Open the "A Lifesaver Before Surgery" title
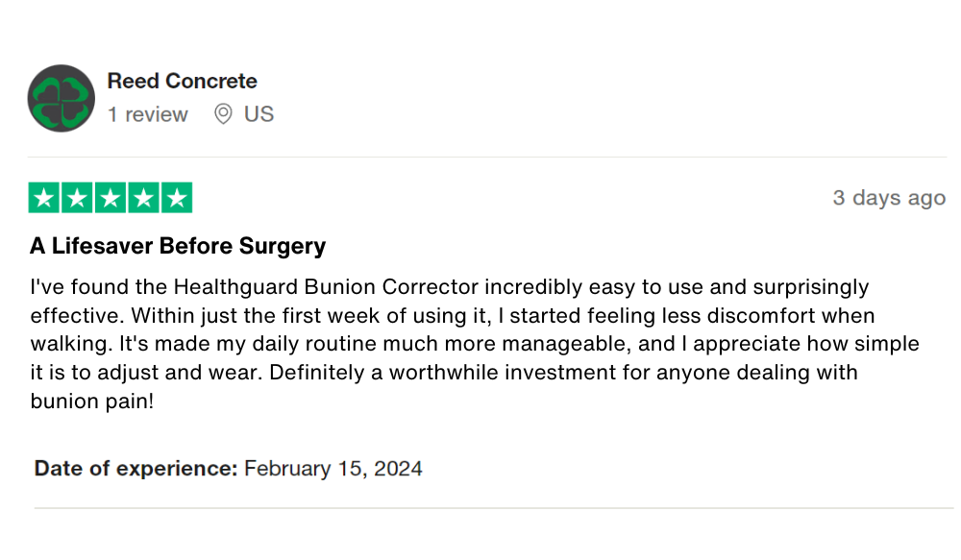Image resolution: width=961 pixels, height=560 pixels. [x=178, y=246]
